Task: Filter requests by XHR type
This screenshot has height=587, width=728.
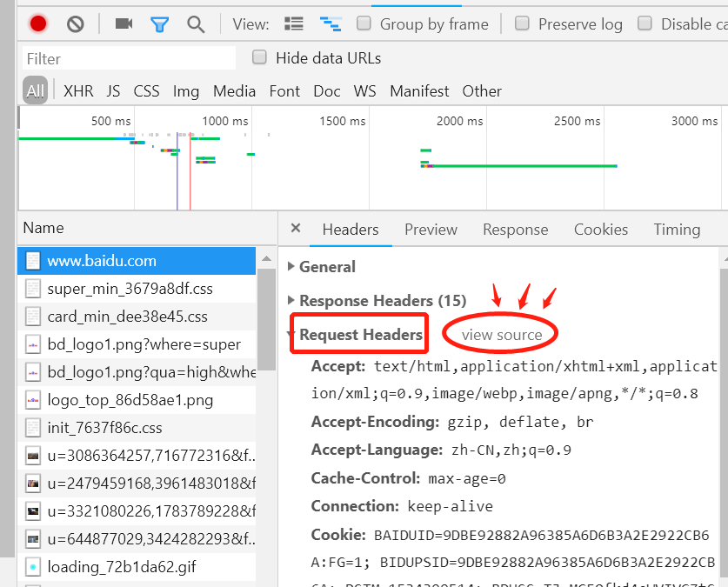Action: click(78, 90)
